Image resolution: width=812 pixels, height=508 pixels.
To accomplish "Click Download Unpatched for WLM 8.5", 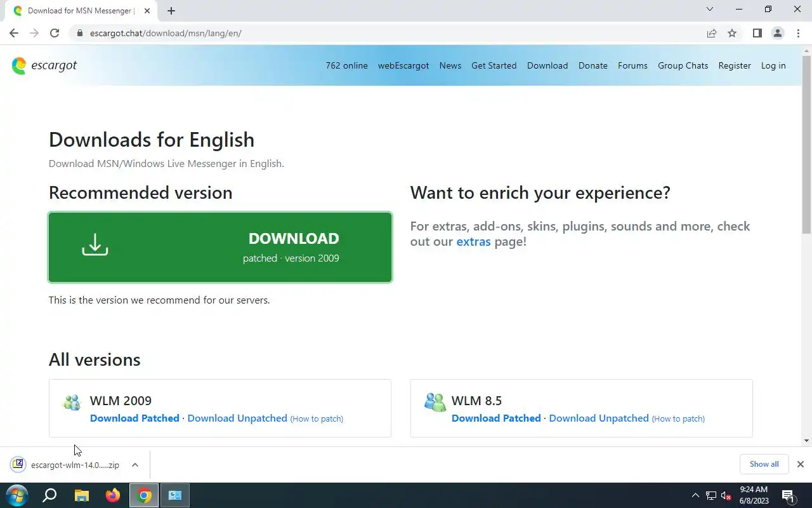I will point(599,418).
